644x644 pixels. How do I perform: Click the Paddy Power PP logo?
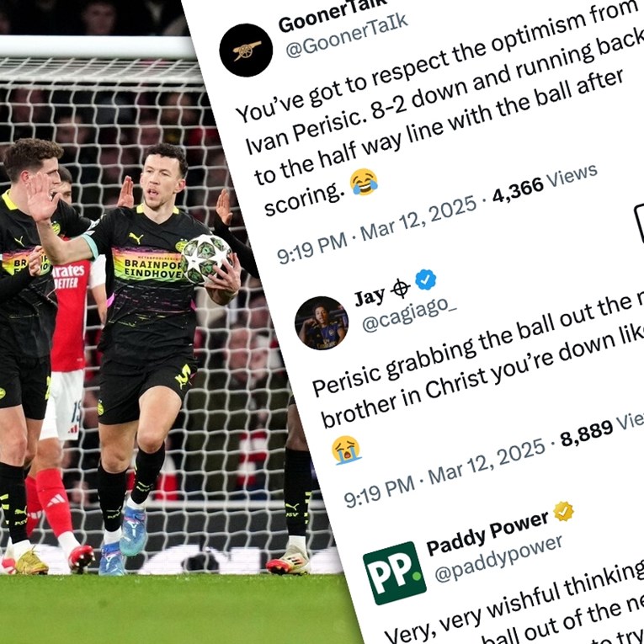coord(395,573)
